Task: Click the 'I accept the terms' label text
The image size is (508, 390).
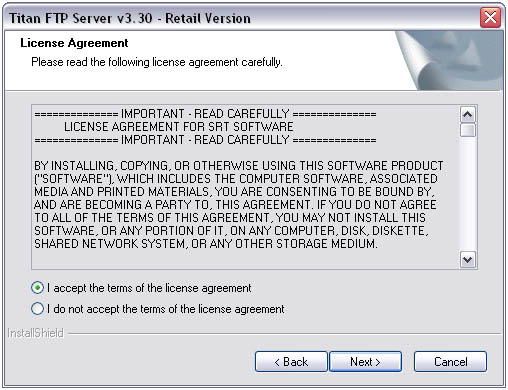Action: tap(149, 288)
